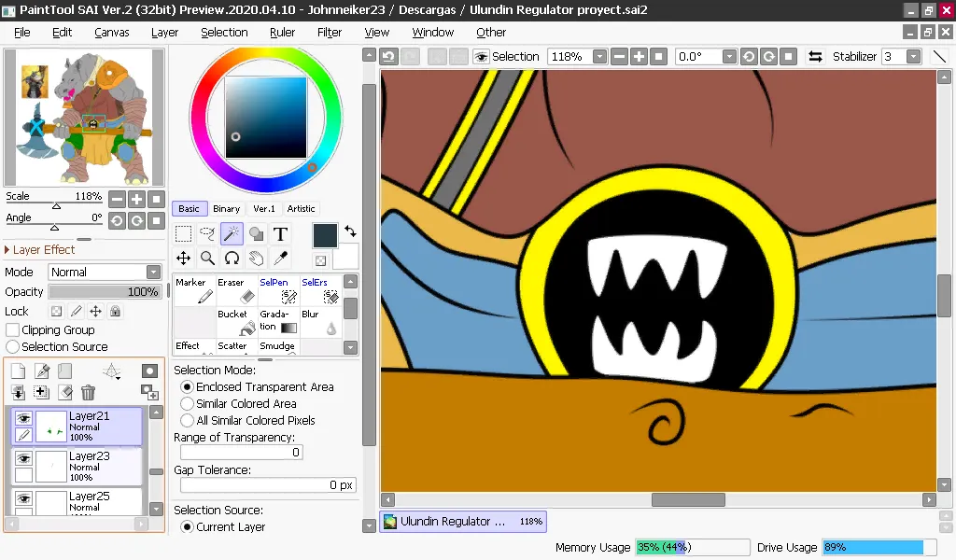Image resolution: width=956 pixels, height=560 pixels.
Task: Click inside the color saturation square picker
Action: pos(266,118)
